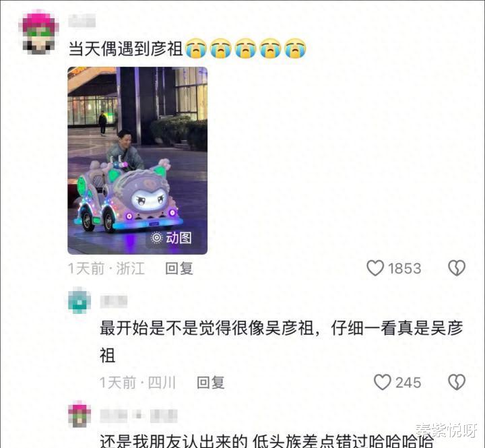Open the blurred username on bottom reply

pyautogui.click(x=139, y=416)
